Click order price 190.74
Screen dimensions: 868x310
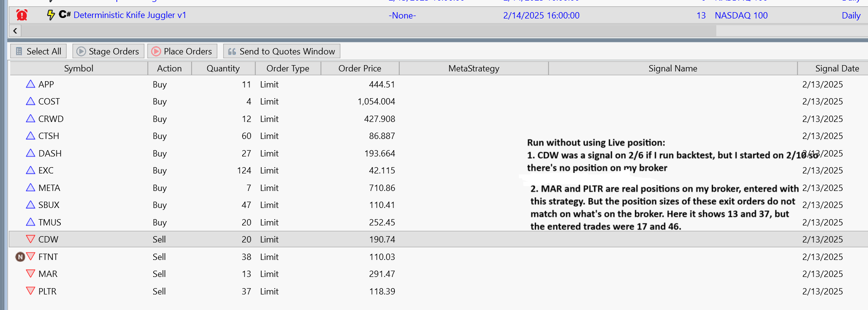tap(382, 240)
